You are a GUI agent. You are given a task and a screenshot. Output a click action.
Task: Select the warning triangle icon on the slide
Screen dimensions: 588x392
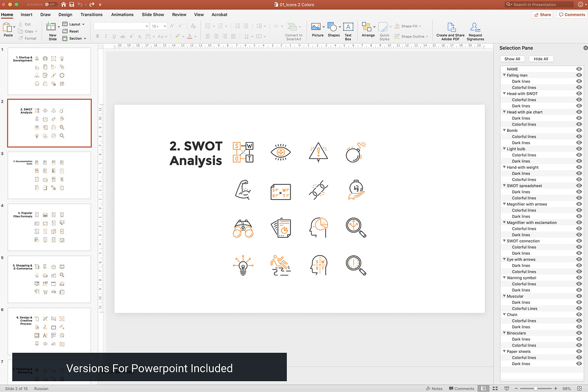pyautogui.click(x=318, y=152)
